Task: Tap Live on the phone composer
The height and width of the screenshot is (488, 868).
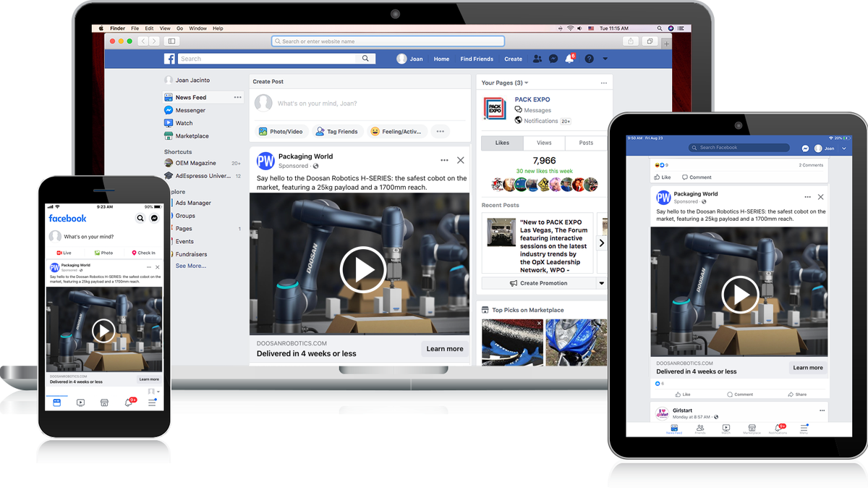Action: pyautogui.click(x=64, y=253)
